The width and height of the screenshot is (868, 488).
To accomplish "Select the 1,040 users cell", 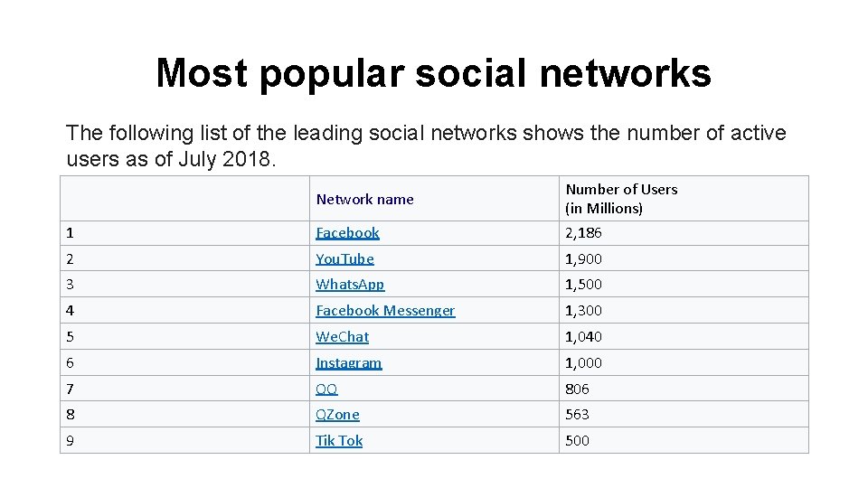I will click(x=583, y=337).
